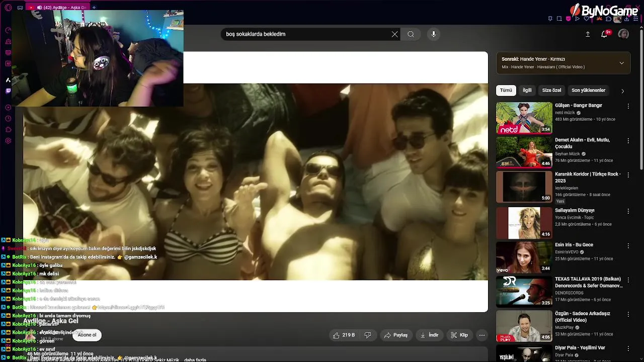Image resolution: width=644 pixels, height=362 pixels.
Task: Select the Size özel filter chip
Action: (x=551, y=90)
